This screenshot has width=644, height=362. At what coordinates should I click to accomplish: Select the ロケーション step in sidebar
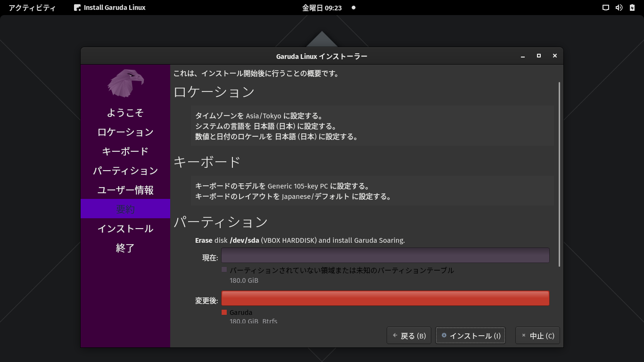tap(125, 132)
